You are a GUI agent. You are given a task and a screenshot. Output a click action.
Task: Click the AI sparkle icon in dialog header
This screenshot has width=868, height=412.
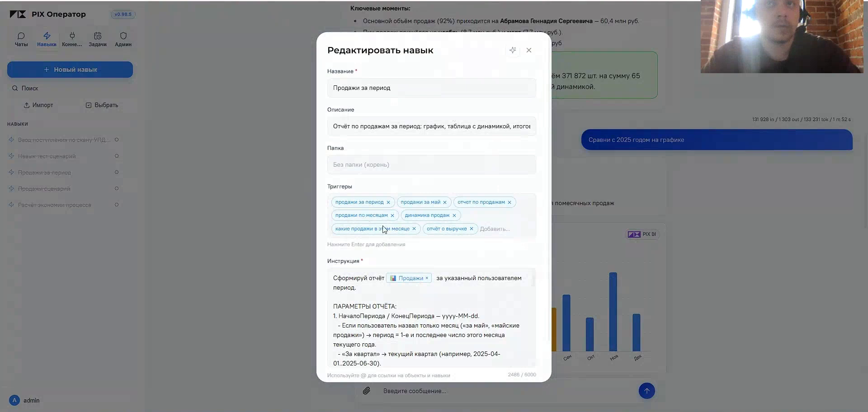(x=513, y=50)
